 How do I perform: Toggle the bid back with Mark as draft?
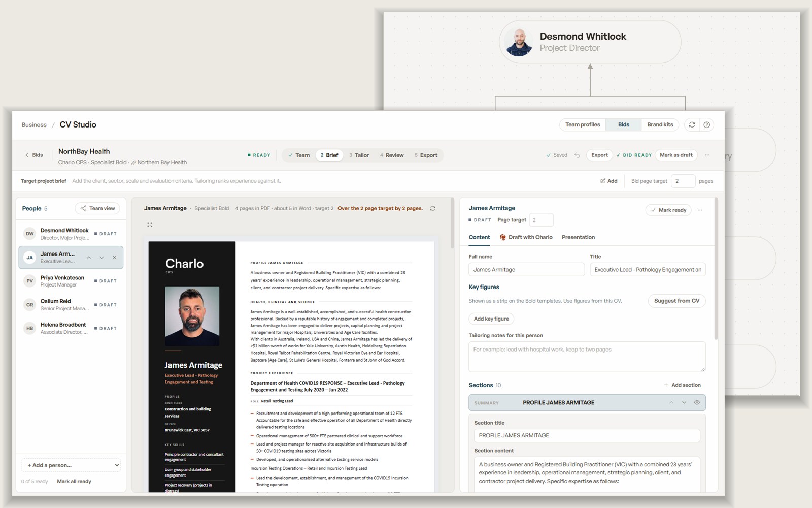pyautogui.click(x=676, y=155)
